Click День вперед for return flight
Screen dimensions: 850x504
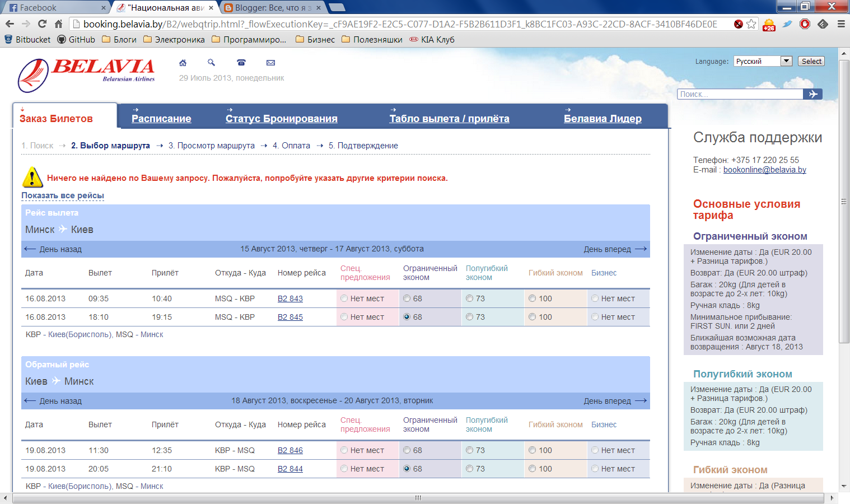click(x=615, y=401)
